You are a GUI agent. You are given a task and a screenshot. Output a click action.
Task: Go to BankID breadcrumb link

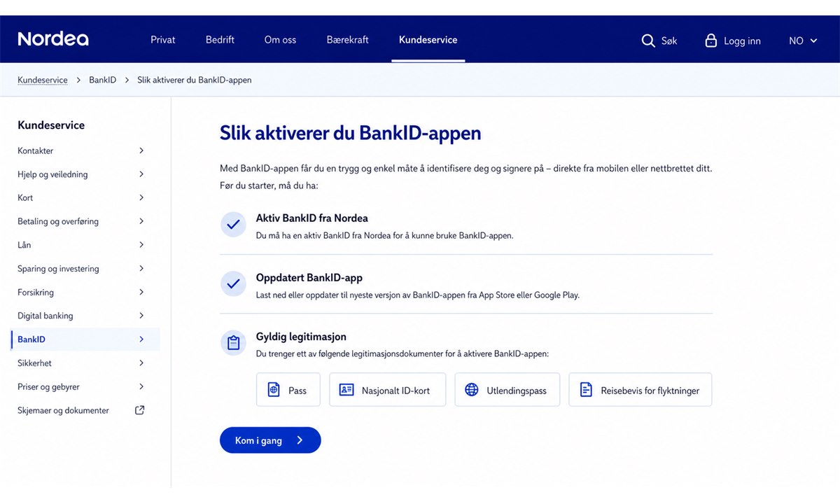(103, 80)
